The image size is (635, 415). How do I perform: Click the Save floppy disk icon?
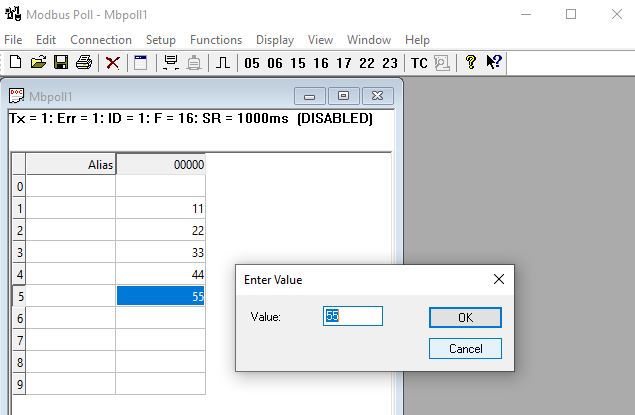tap(61, 62)
